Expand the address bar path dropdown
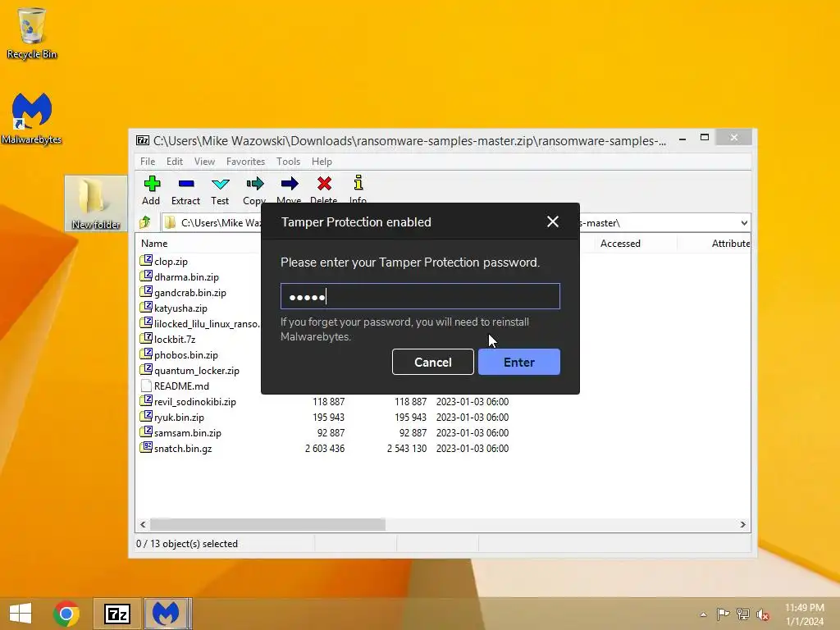This screenshot has width=840, height=630. coord(744,223)
